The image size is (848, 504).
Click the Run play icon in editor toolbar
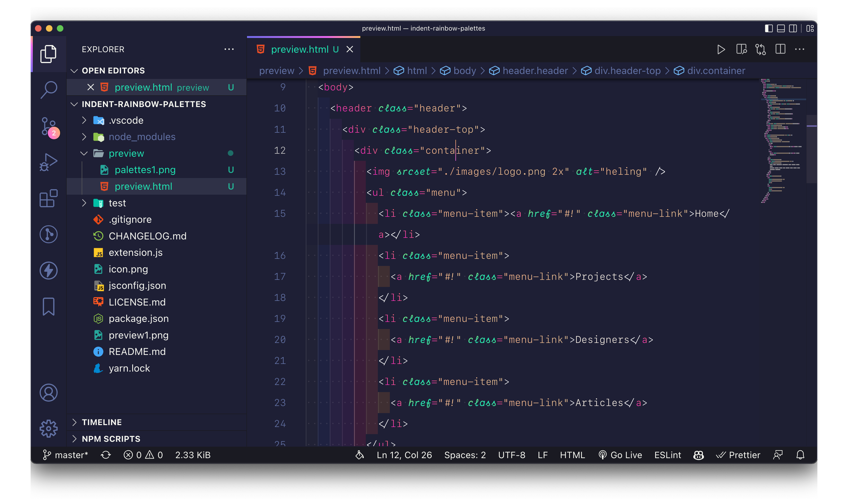[721, 50]
